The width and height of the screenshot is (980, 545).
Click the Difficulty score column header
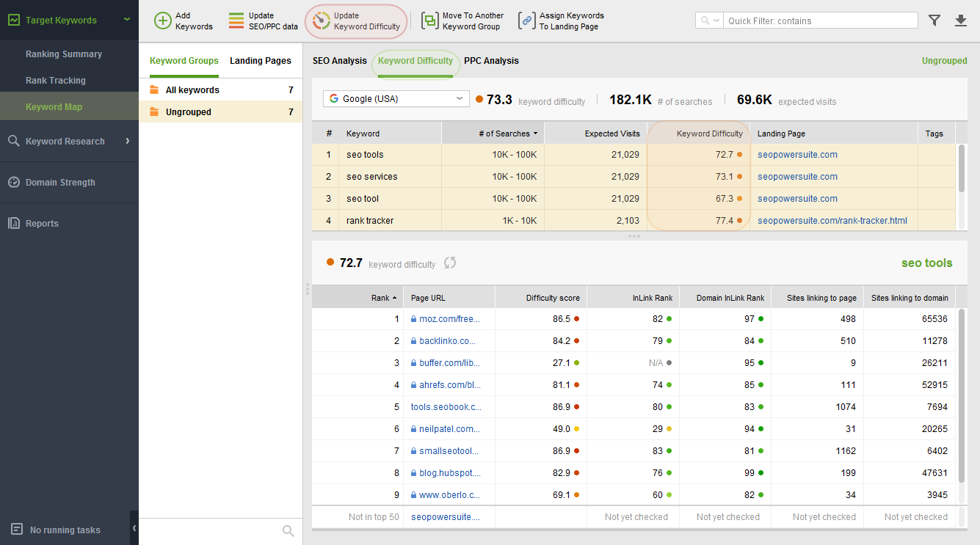[541, 298]
